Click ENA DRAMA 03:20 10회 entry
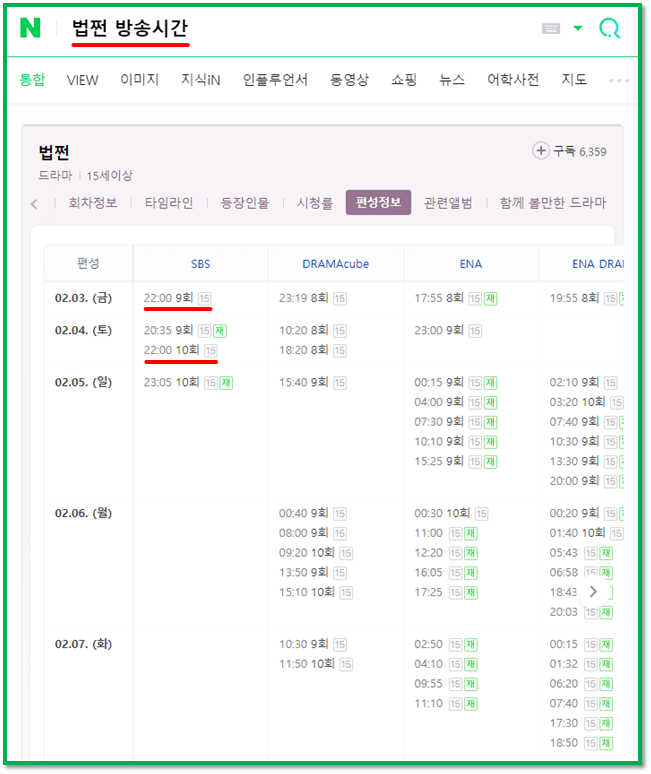Image resolution: width=651 pixels, height=774 pixels. 586,402
